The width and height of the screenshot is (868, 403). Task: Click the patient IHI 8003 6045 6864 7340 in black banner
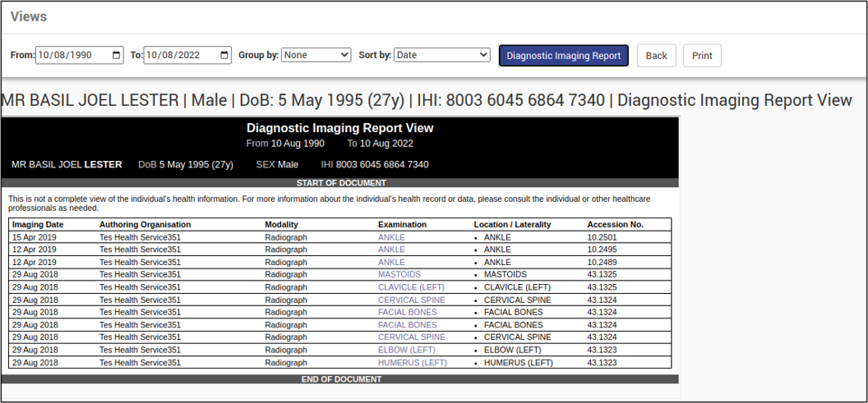(375, 164)
